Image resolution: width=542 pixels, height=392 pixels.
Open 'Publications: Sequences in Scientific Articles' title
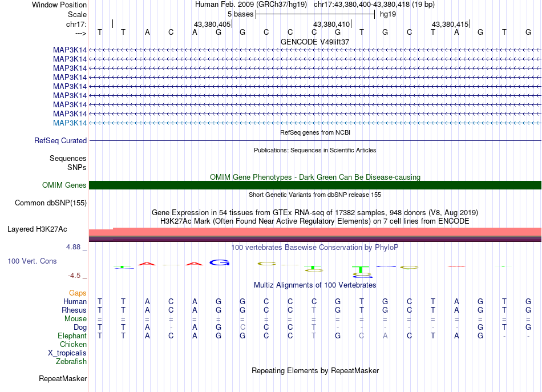315,150
